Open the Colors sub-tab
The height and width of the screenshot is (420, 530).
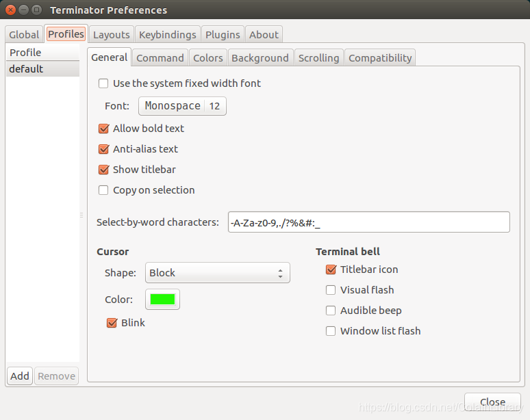pyautogui.click(x=208, y=57)
